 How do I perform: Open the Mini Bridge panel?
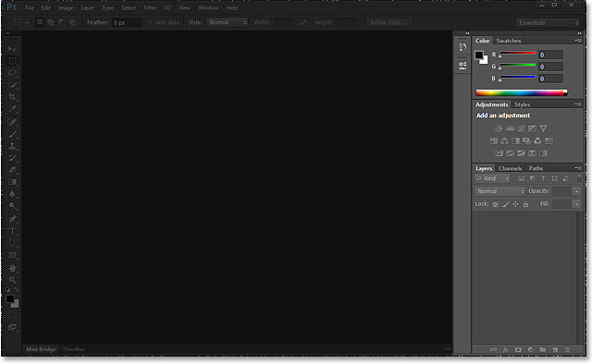click(41, 349)
